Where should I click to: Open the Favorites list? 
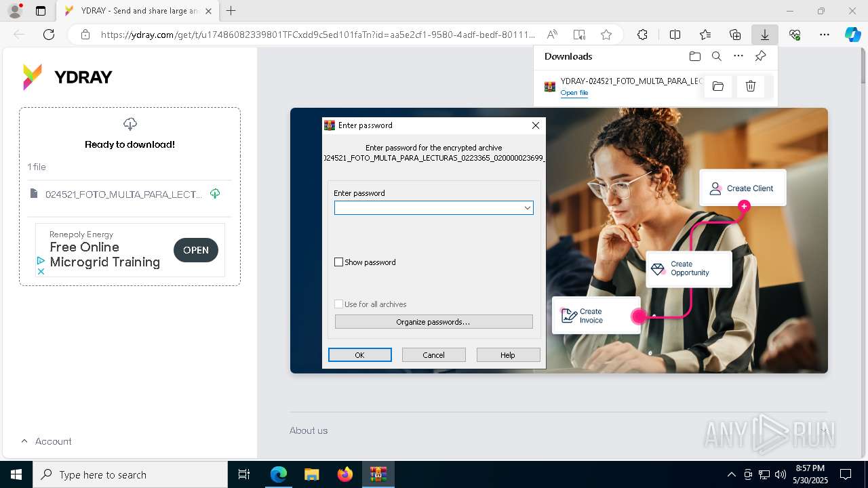[x=705, y=35]
